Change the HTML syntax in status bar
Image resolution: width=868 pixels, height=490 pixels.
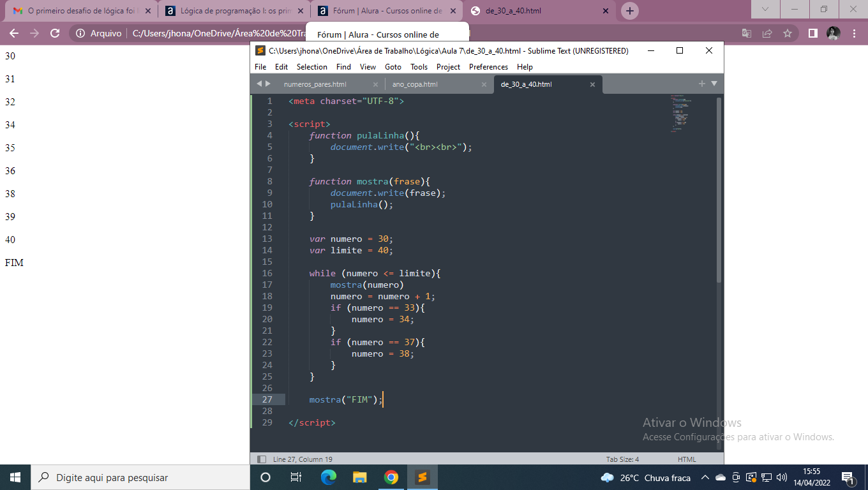[687, 459]
